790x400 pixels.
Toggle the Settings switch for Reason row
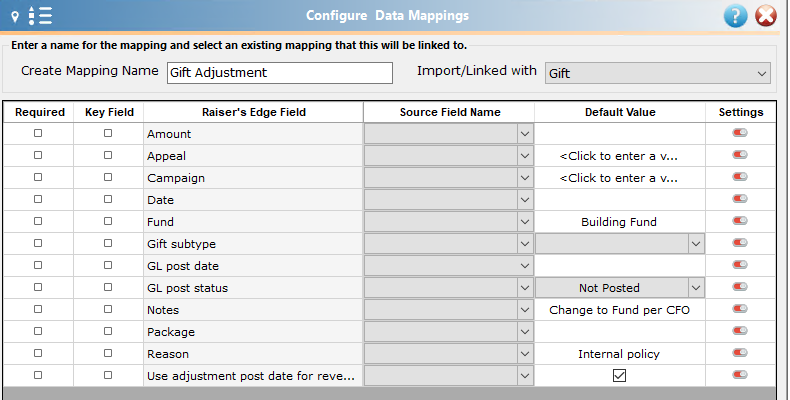(x=740, y=353)
